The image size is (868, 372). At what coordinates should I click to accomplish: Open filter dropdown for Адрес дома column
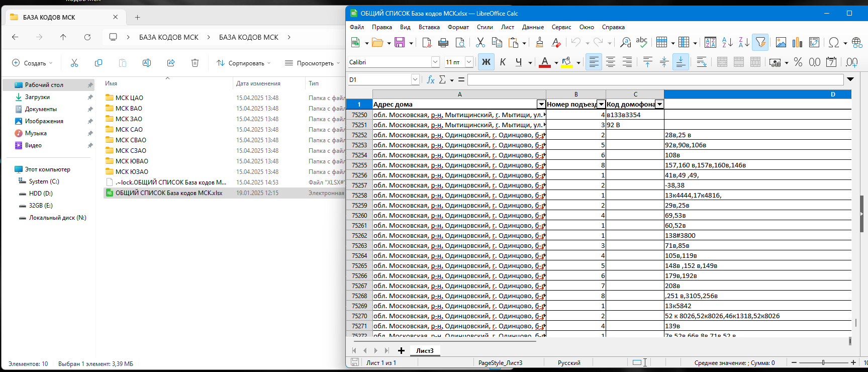tap(541, 104)
